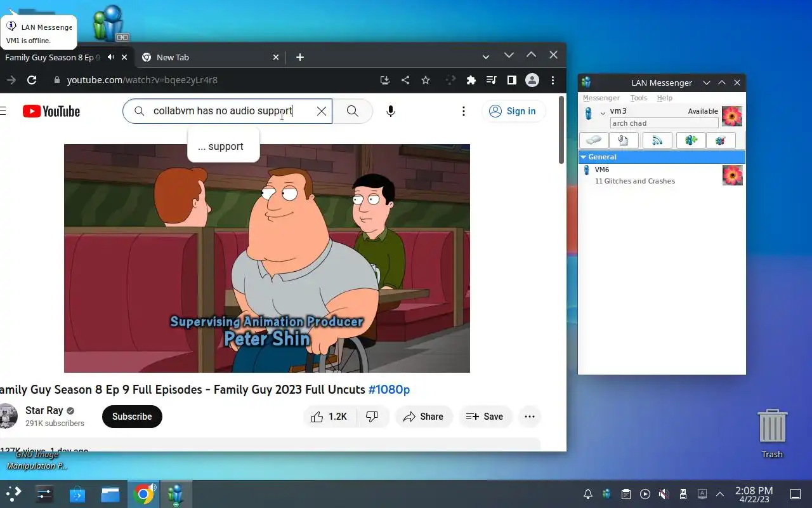The height and width of the screenshot is (508, 812).
Task: Expand hidden system tray icons
Action: [720, 494]
